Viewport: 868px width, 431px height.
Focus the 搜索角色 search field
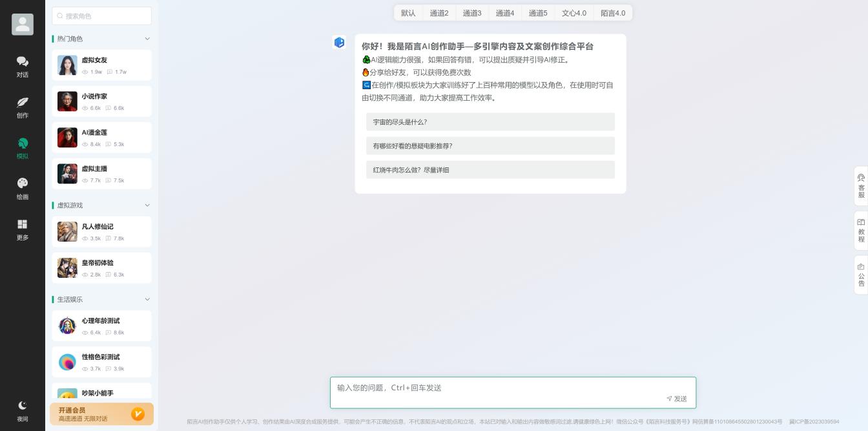tap(101, 16)
